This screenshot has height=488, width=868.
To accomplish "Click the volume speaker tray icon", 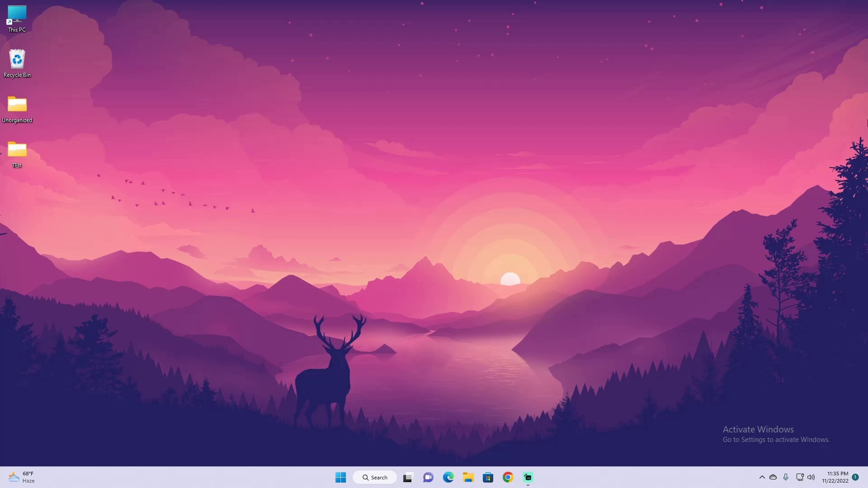I will [x=811, y=477].
